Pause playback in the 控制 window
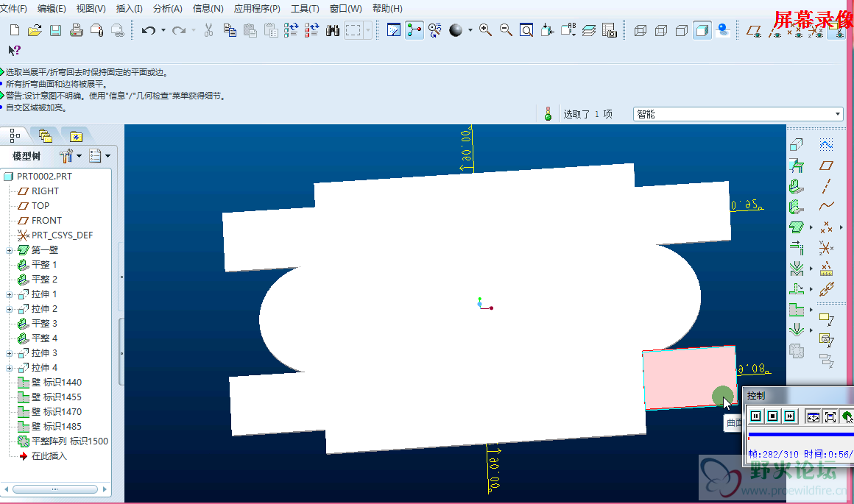The width and height of the screenshot is (854, 504). pyautogui.click(x=755, y=416)
